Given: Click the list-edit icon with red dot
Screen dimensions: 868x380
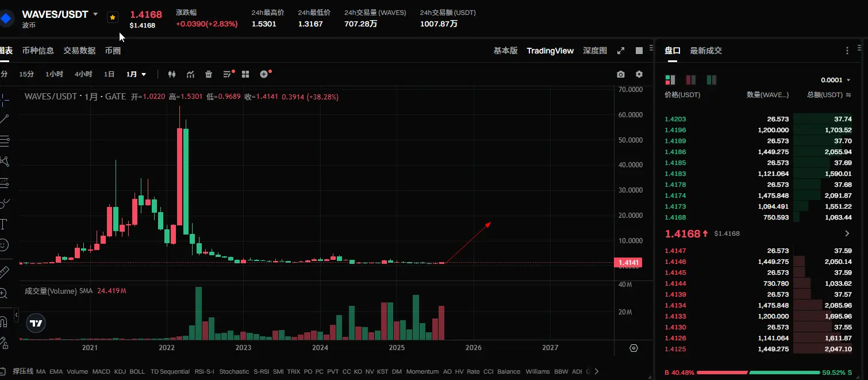Looking at the screenshot, I should (x=229, y=74).
